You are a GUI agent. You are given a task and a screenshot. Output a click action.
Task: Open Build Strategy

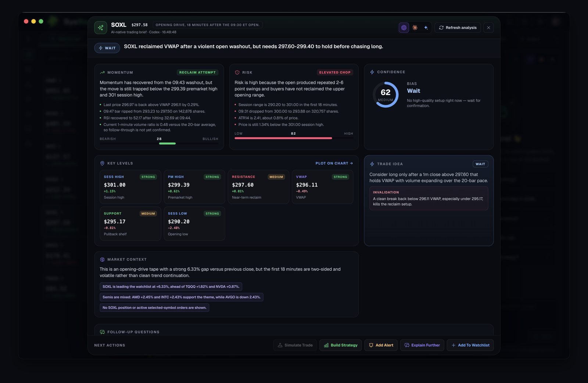pos(341,345)
